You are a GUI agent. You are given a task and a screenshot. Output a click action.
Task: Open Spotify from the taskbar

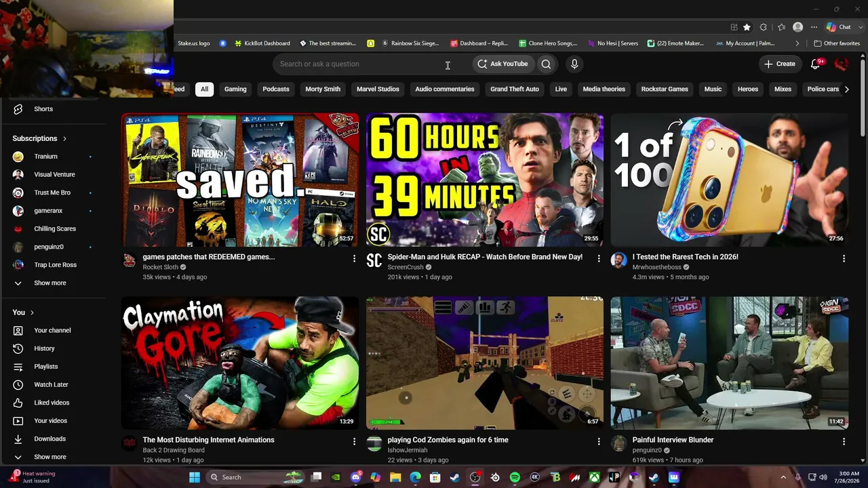(x=515, y=477)
